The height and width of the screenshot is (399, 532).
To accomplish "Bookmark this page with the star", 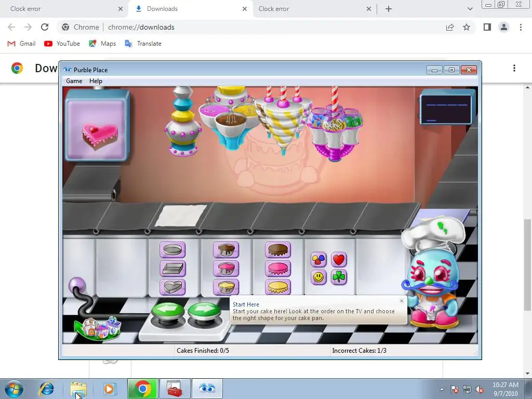I will (467, 27).
